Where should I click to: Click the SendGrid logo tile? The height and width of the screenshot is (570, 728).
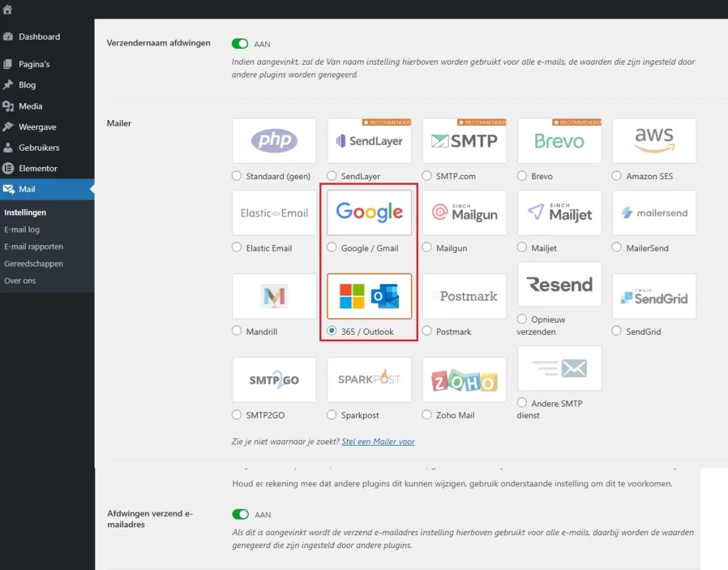coord(654,296)
